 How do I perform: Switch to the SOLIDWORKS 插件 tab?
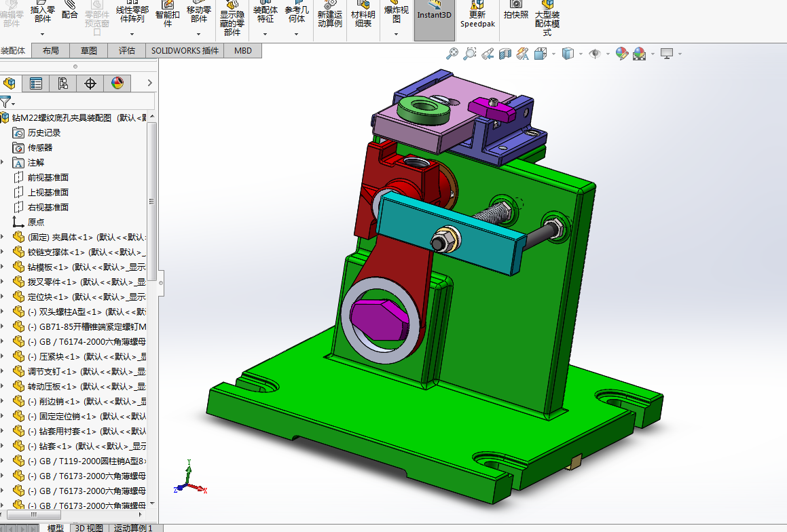coord(185,51)
